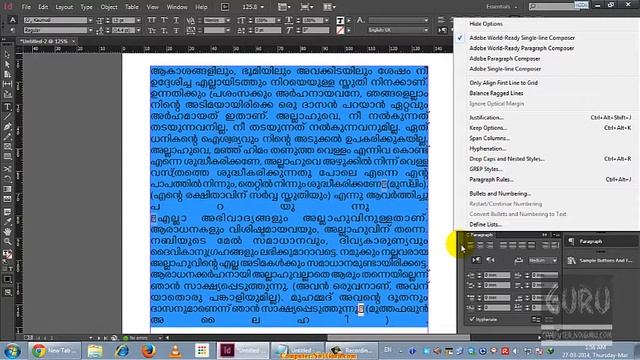This screenshot has width=640, height=360.
Task: Select the Line tool
Action: click(7, 117)
